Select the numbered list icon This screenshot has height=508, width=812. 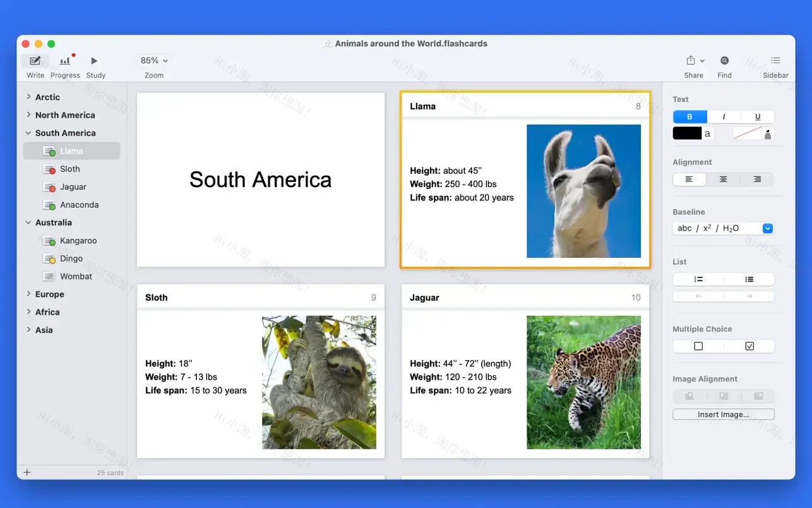click(698, 279)
